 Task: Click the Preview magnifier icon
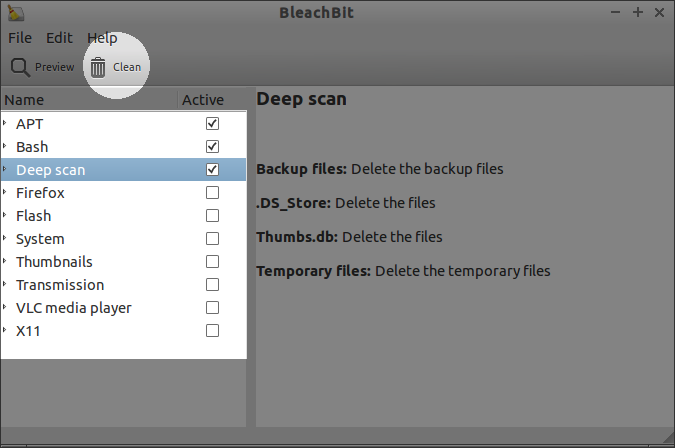(20, 67)
